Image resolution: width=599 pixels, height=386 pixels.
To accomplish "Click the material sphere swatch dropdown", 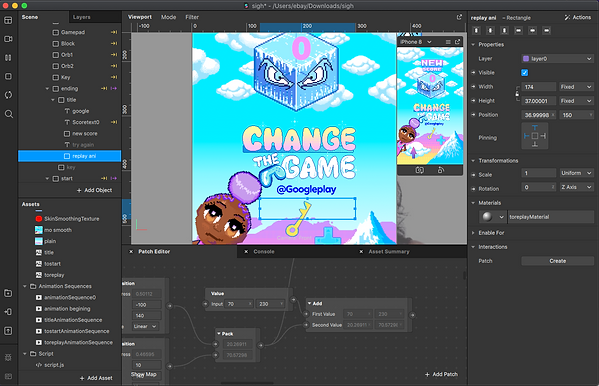I will pos(493,217).
